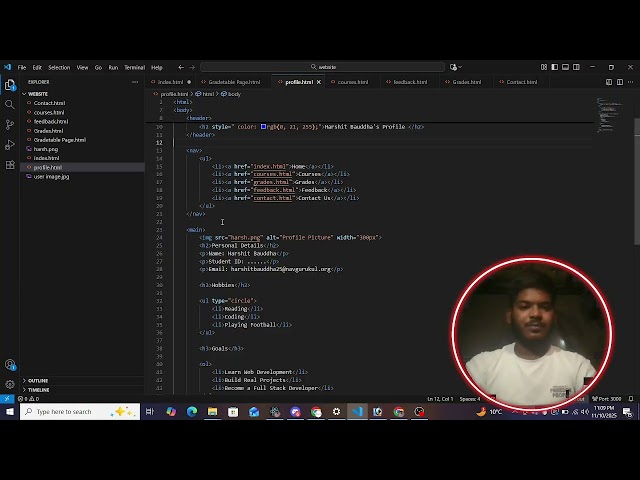Screen dimensions: 640x480
Task: Open feedback.html in the explorer tree
Action: click(x=82, y=122)
